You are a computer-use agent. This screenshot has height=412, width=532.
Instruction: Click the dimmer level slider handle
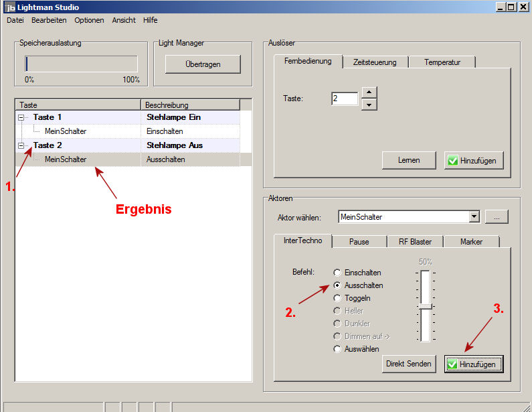(425, 306)
